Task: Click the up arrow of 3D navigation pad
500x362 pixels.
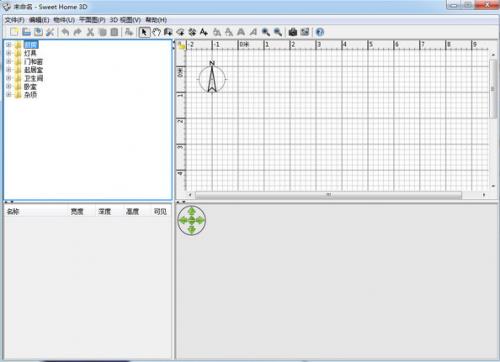Action: pyautogui.click(x=191, y=211)
